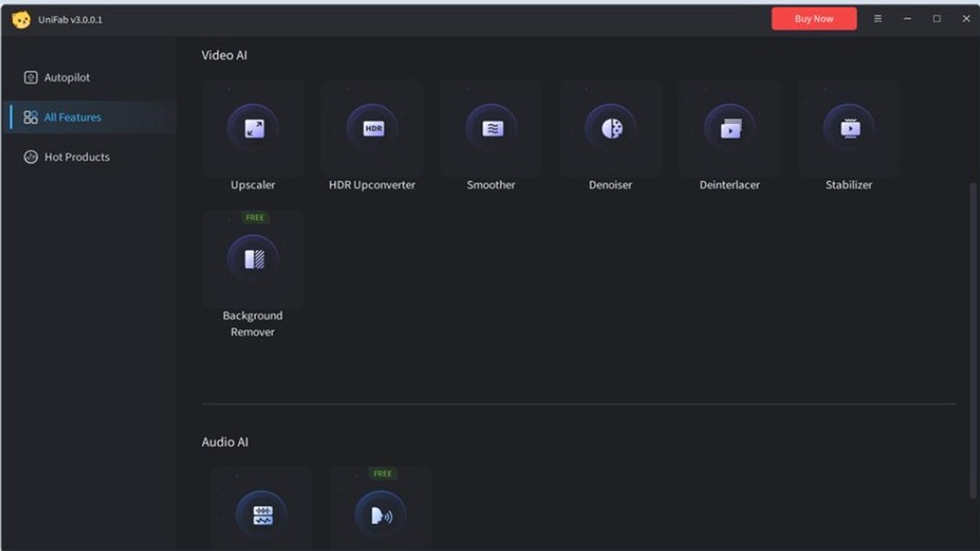Open the hamburger menu in title bar
This screenshot has height=551, width=980.
877,19
